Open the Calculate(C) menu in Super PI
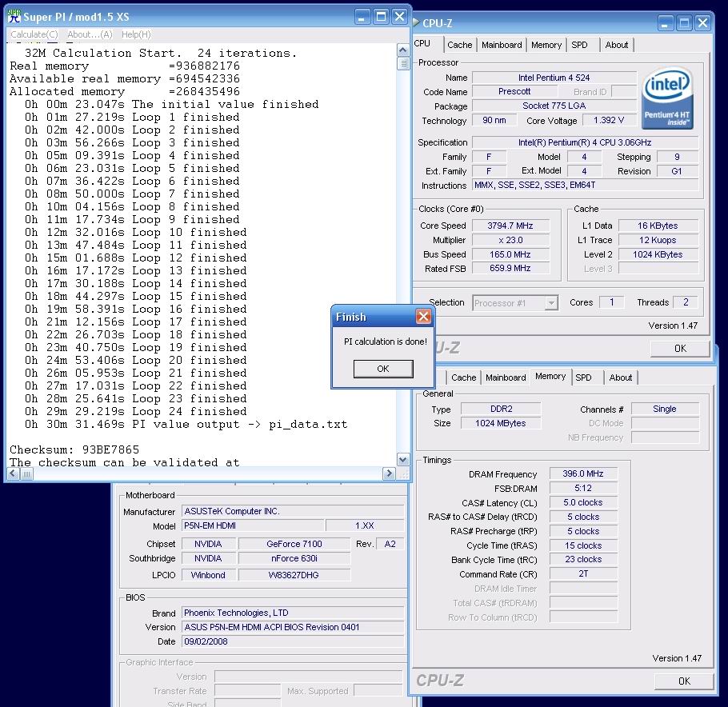This screenshot has height=707, width=728. point(34,34)
